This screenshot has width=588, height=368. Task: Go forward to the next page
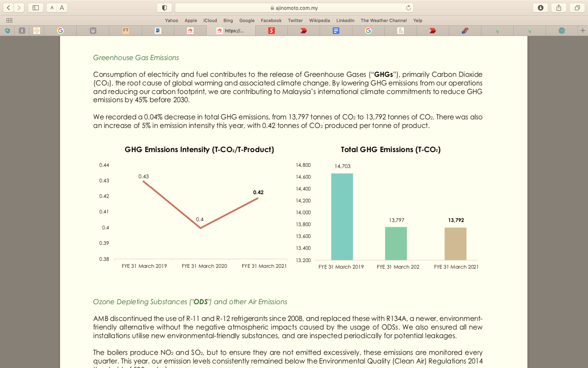[x=19, y=8]
